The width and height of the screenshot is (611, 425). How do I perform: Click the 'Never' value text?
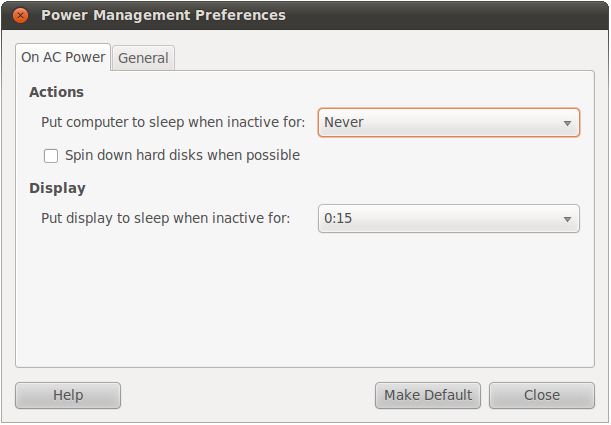coord(344,123)
